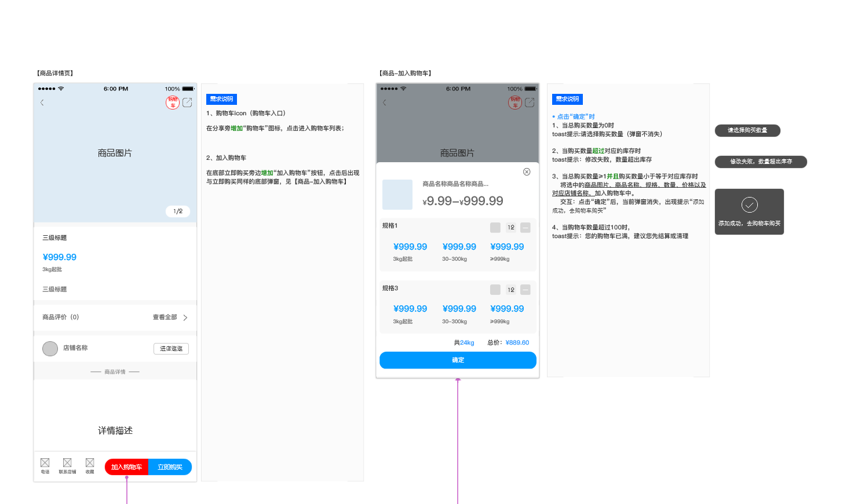Click the left gray quantity button for 规格1

495,228
